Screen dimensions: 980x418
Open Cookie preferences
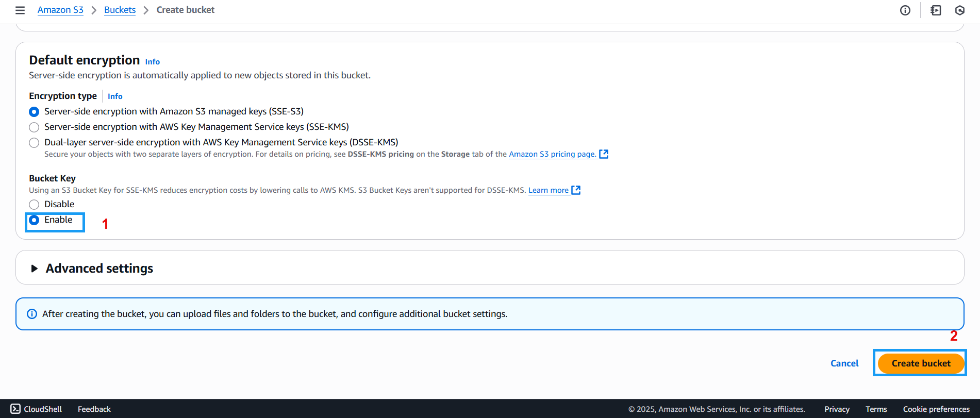[936, 409]
